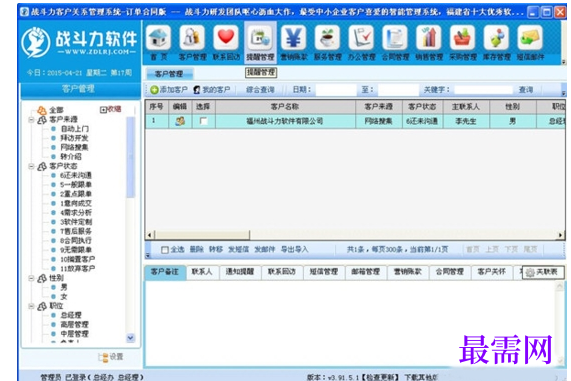The image size is (571, 381).
Task: Click the 我的客户 person icon
Action: pos(197,90)
